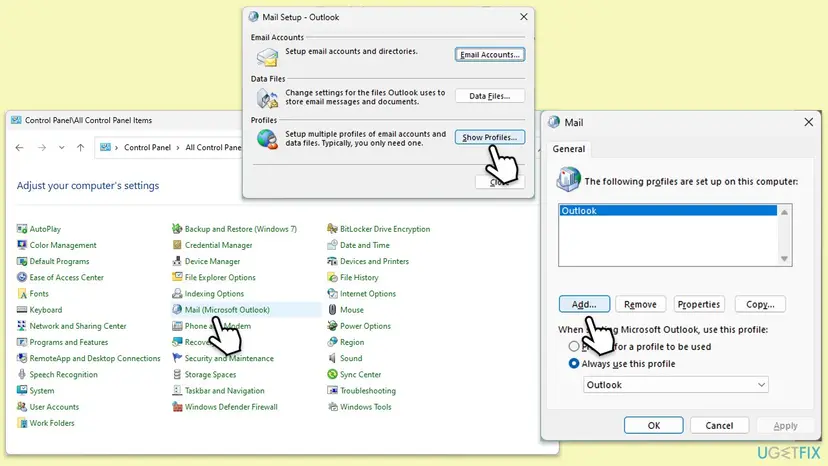Select Outlook profile in profiles list
This screenshot has width=828, height=466.
point(668,210)
